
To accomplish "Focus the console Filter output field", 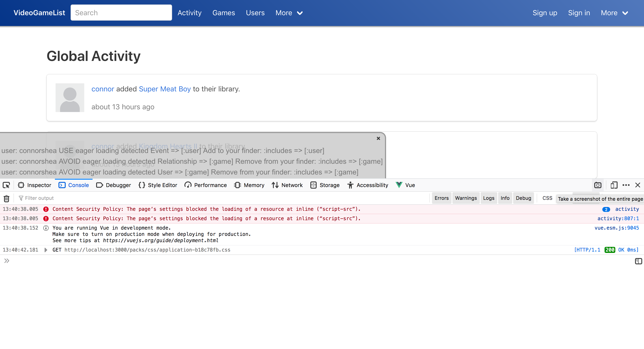I will pyautogui.click(x=223, y=198).
